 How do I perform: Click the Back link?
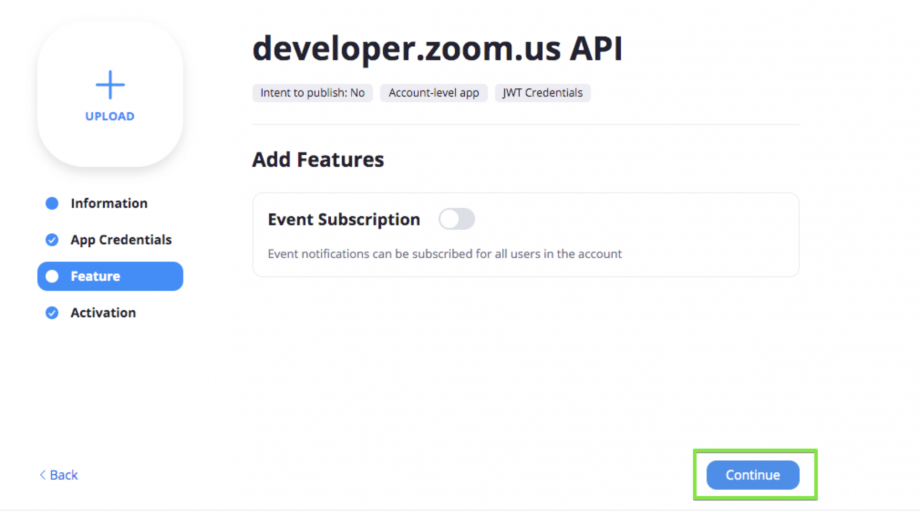coord(59,475)
